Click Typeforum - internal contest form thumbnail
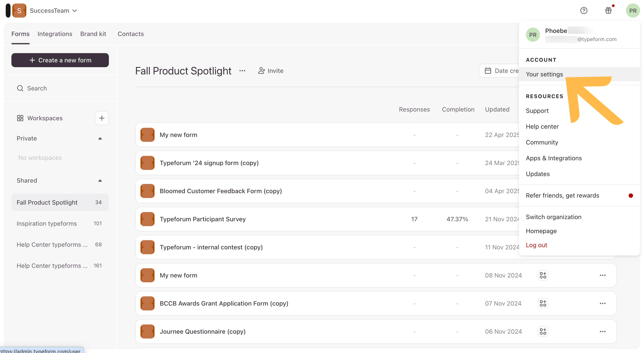644x353 pixels. click(147, 247)
